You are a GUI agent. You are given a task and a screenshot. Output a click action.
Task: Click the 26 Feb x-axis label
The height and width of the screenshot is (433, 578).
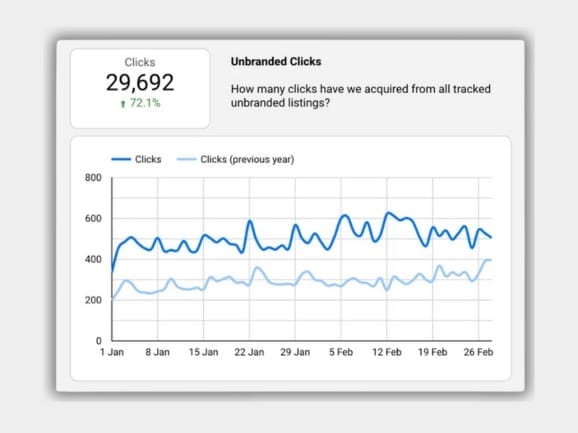(478, 352)
